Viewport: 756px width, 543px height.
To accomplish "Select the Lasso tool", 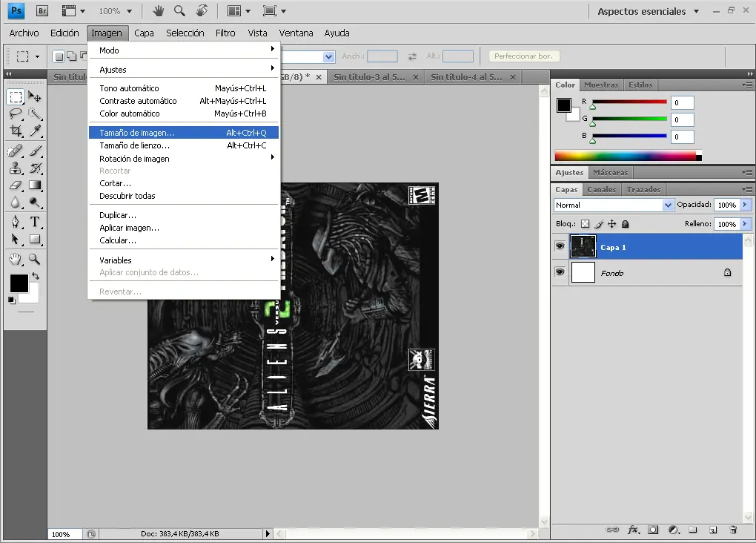I will point(16,114).
